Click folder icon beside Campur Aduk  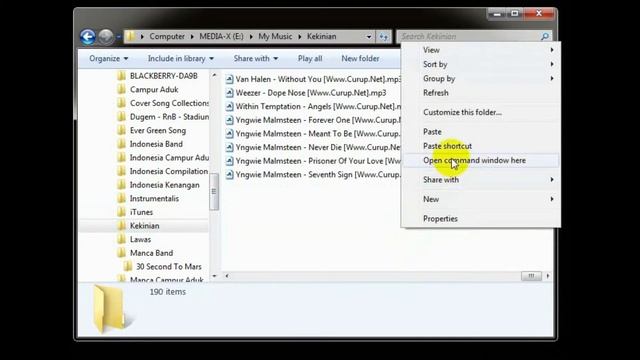pyautogui.click(x=121, y=89)
